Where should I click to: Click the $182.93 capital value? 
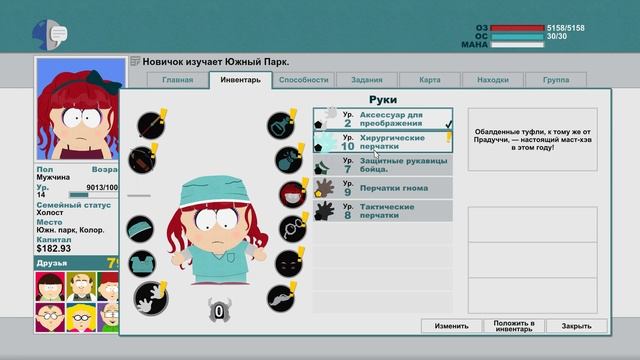(53, 249)
